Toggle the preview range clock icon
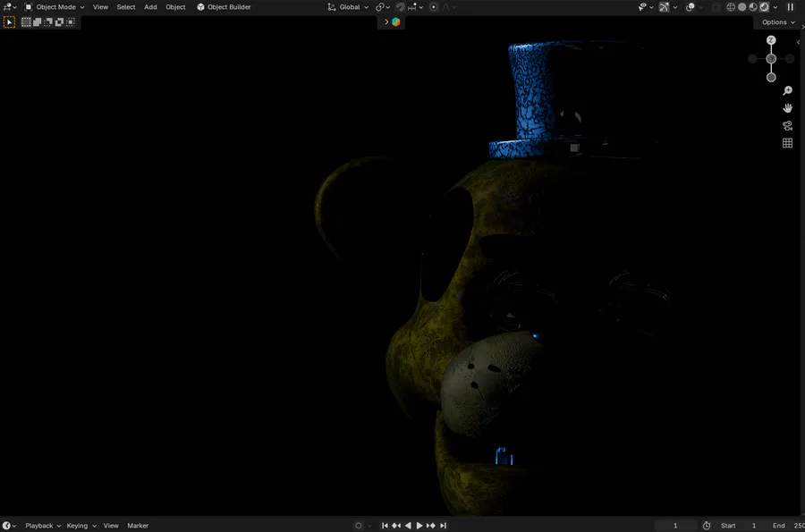805x532 pixels. [707, 526]
